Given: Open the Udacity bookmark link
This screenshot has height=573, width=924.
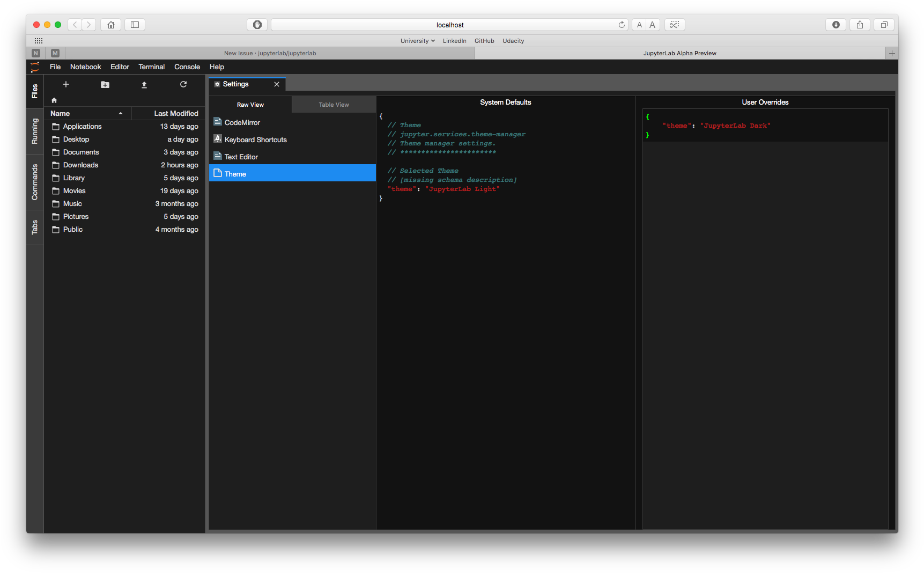Looking at the screenshot, I should 513,40.
